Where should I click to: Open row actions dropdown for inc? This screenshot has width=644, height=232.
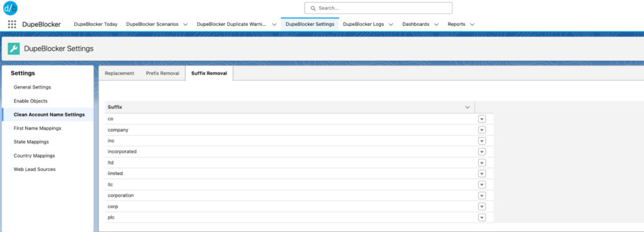coord(482,141)
